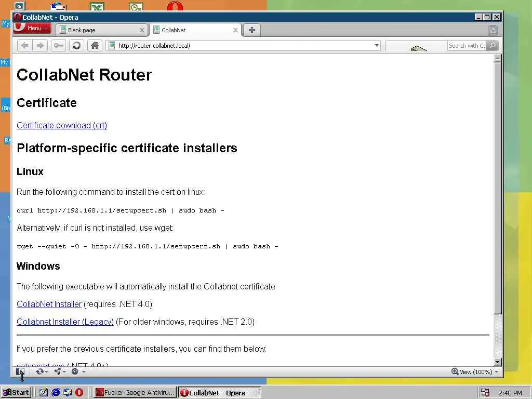Switch to the Fucker Google Antiviru... taskbar button

135,393
